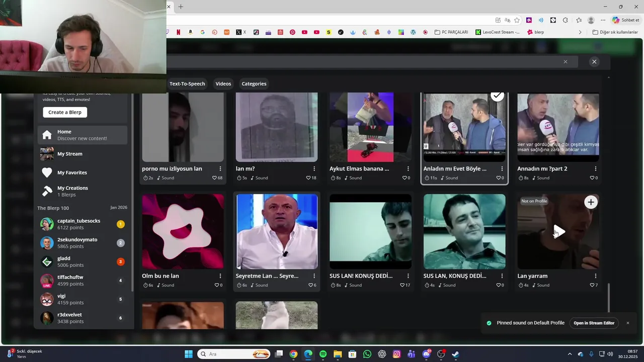Like 'SUS LAN! KONUŞ DEDİ...' with 17 likes

[x=402, y=285]
